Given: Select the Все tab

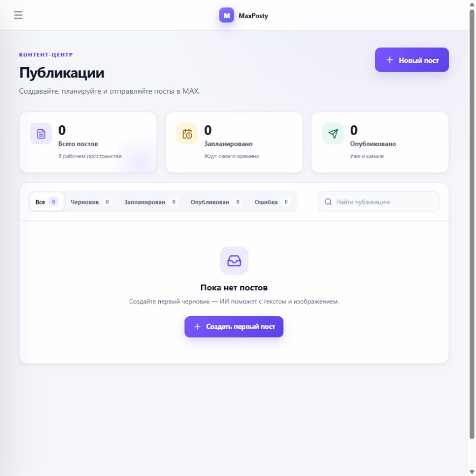Looking at the screenshot, I should click(46, 202).
